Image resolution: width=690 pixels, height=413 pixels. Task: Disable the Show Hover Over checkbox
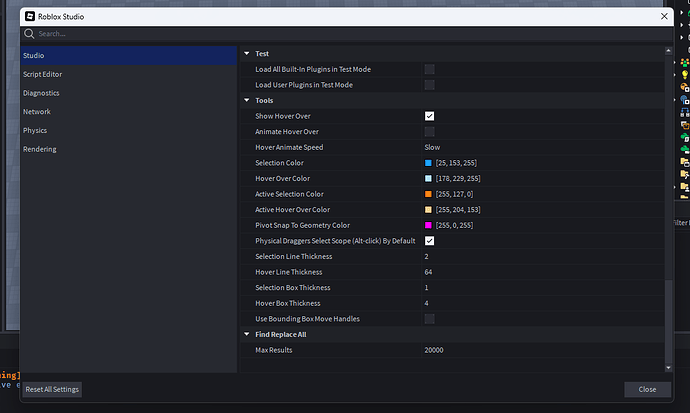pos(429,116)
